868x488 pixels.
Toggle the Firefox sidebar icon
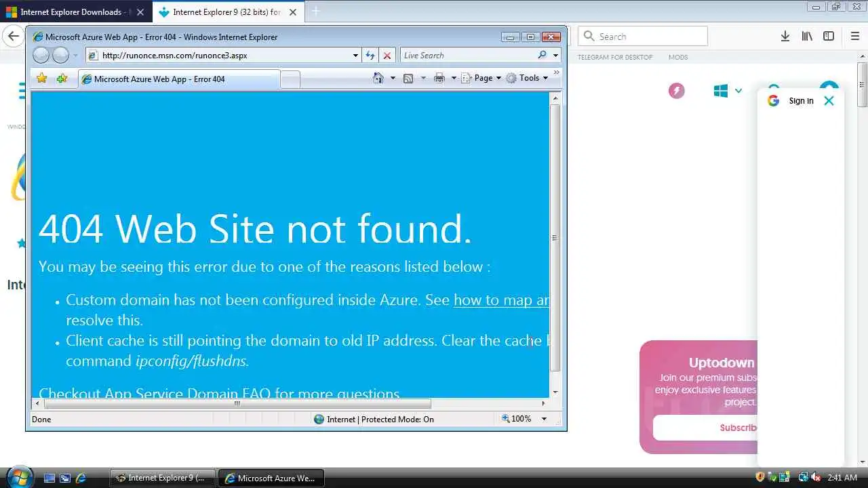[829, 37]
